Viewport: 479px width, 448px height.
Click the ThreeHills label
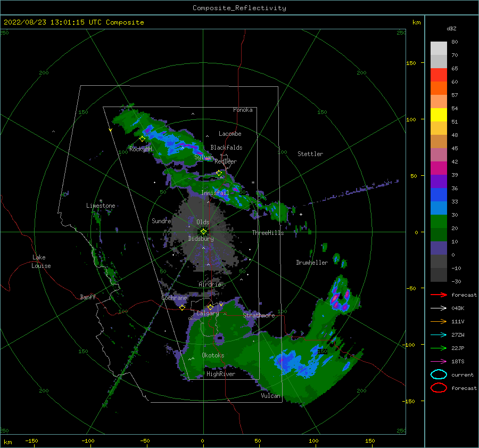pos(268,233)
